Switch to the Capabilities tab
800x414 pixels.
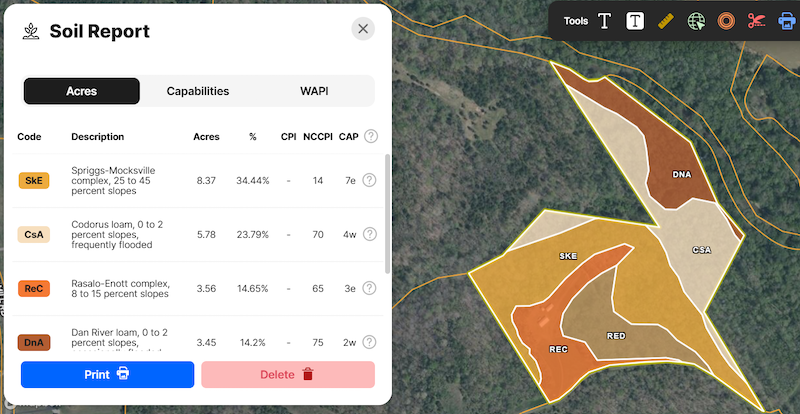pyautogui.click(x=198, y=91)
